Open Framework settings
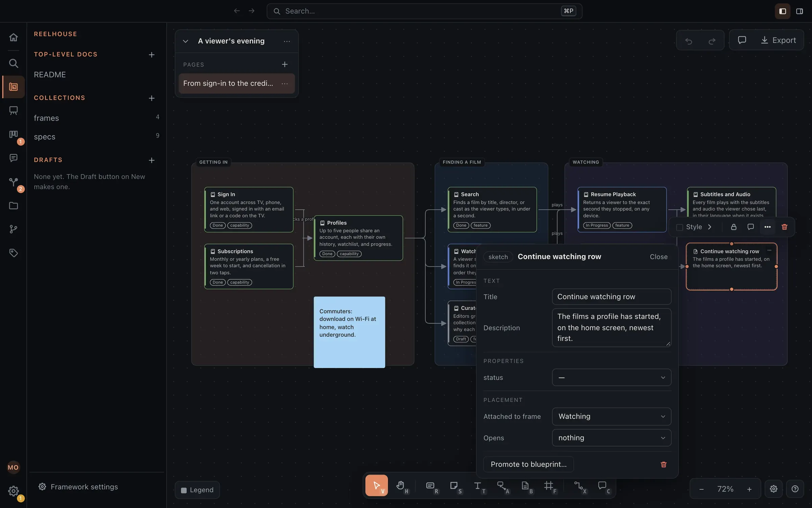This screenshot has width=812, height=508. pos(78,487)
